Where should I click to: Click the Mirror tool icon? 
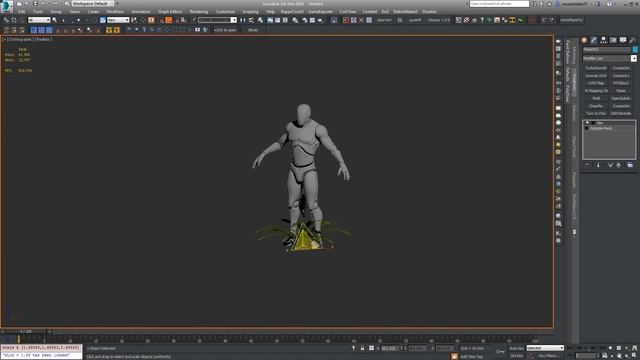pyautogui.click(x=243, y=20)
